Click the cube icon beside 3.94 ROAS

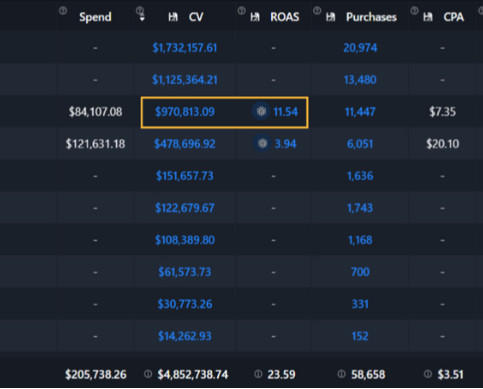tap(262, 143)
